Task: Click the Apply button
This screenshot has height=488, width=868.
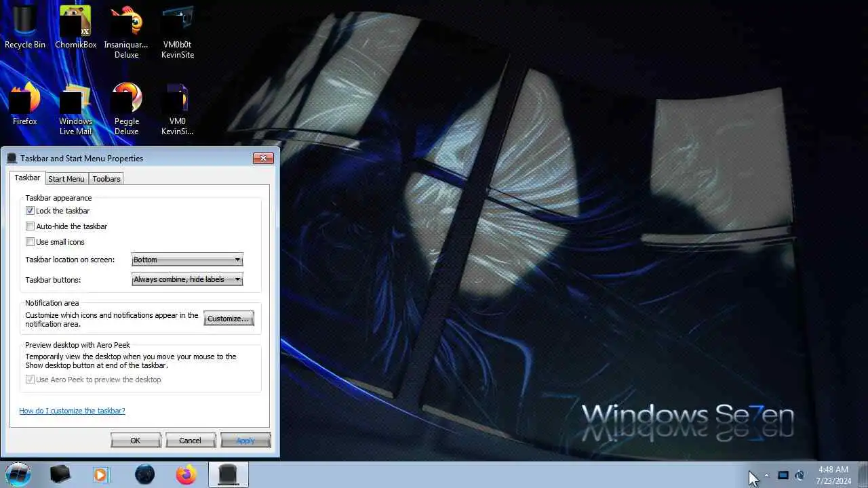Action: (x=245, y=441)
